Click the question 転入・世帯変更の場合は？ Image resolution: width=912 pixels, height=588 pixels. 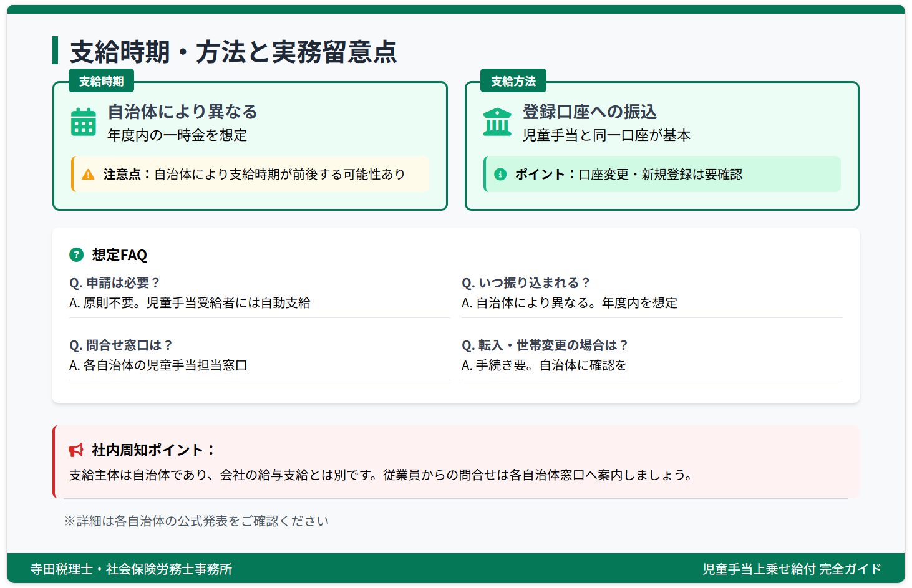click(545, 345)
